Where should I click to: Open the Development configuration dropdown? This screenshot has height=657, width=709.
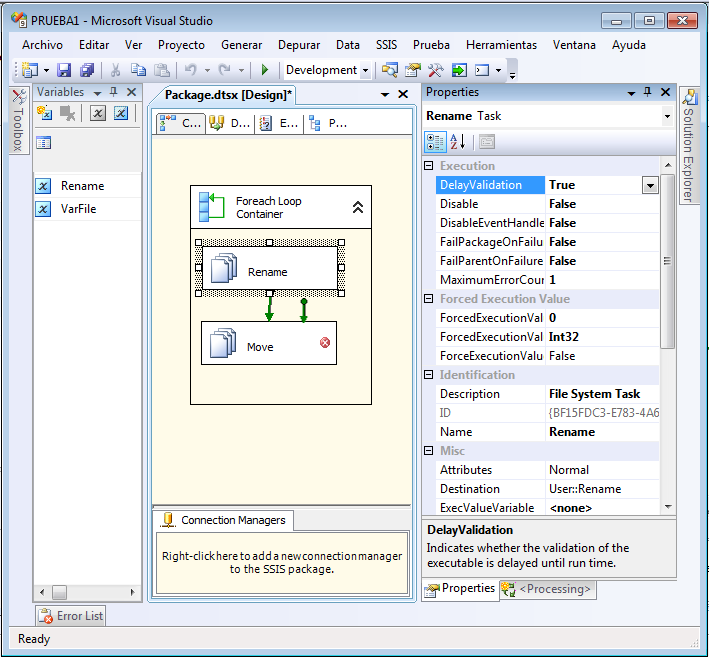click(x=365, y=71)
